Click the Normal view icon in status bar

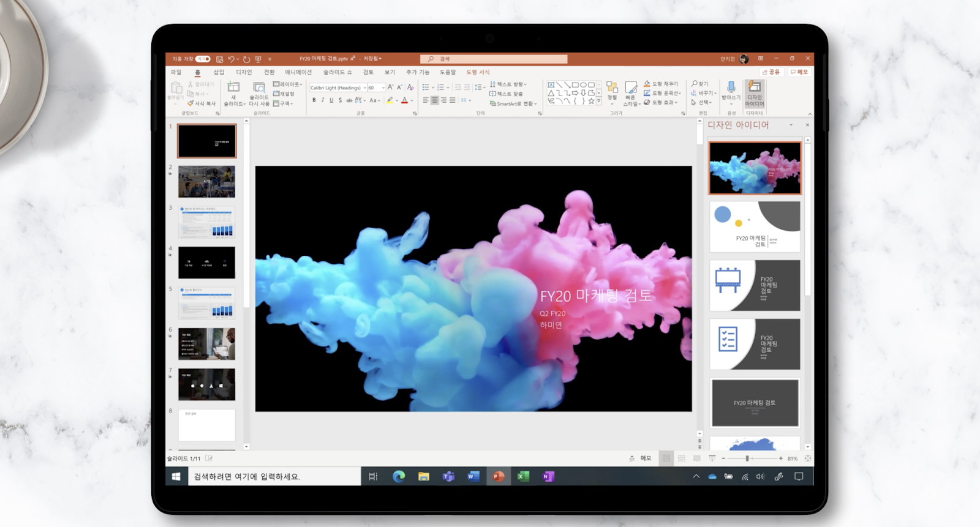click(x=666, y=458)
